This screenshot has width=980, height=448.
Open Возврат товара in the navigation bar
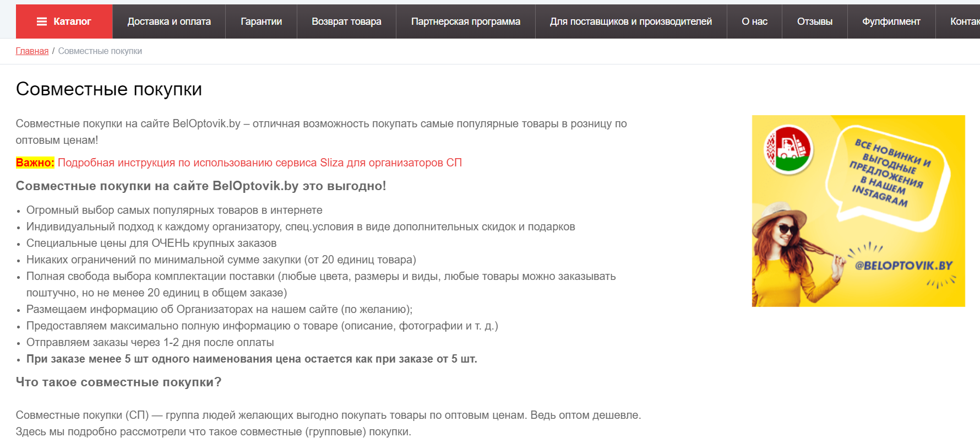coord(346,21)
